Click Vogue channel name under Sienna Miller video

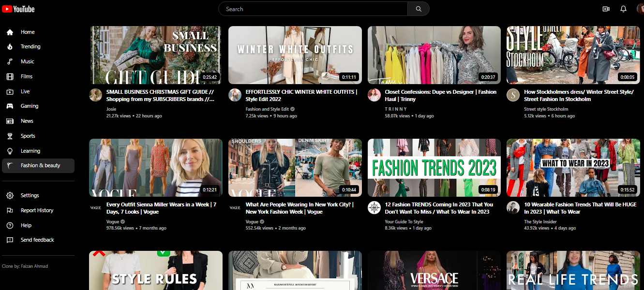pos(113,222)
